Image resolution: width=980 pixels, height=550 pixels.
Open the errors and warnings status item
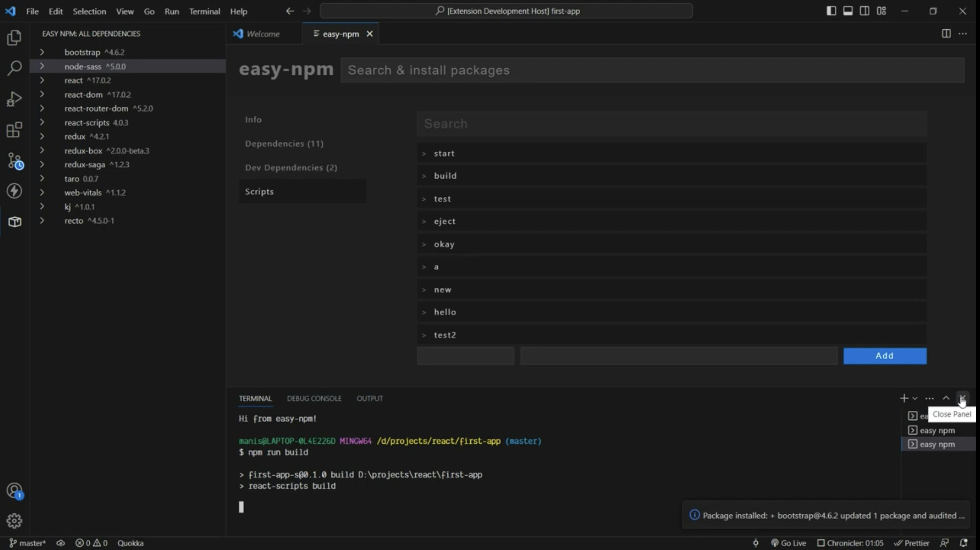tap(91, 543)
